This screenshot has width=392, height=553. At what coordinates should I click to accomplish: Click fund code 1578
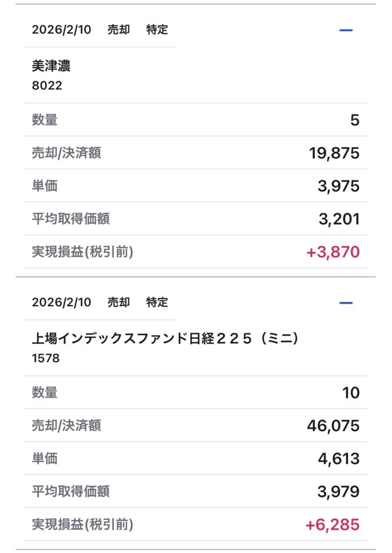pos(46,358)
